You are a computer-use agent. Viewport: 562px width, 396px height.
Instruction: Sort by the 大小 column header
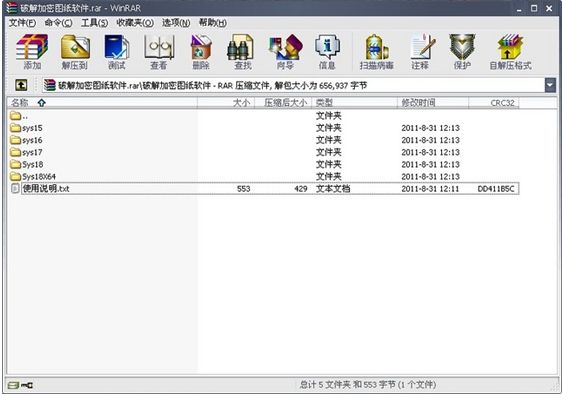click(226, 103)
